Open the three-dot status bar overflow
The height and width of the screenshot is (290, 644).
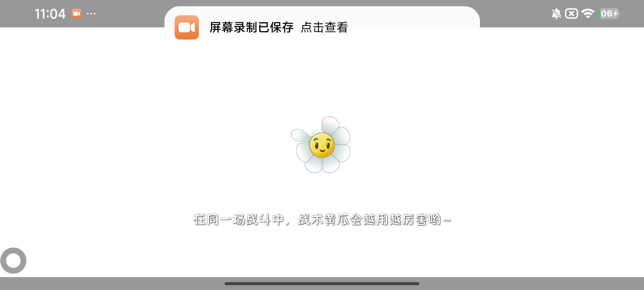91,14
